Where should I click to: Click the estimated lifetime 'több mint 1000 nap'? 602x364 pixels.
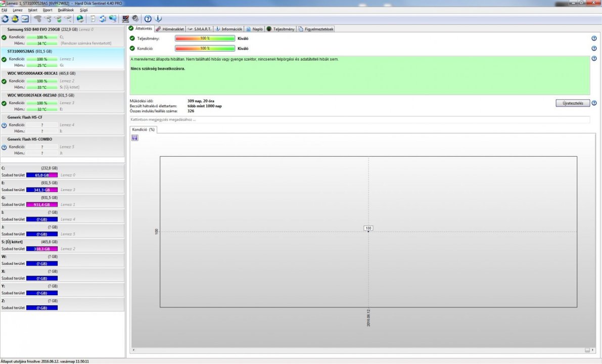pyautogui.click(x=204, y=106)
